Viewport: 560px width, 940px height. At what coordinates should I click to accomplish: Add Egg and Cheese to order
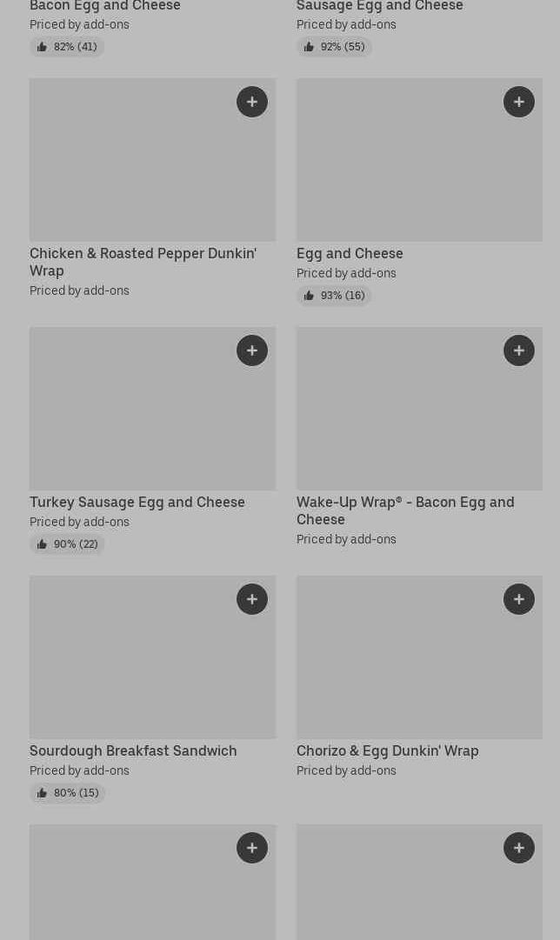click(x=519, y=102)
